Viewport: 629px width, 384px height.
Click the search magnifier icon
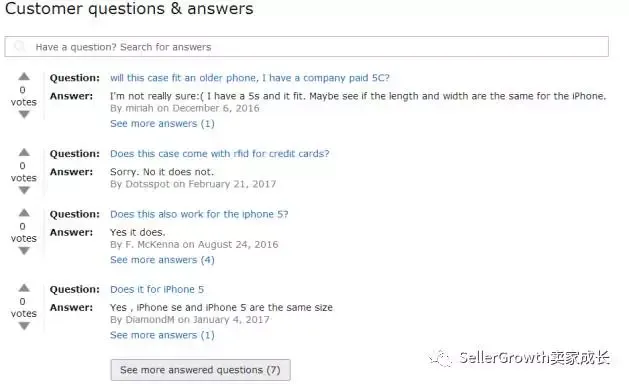[19, 47]
